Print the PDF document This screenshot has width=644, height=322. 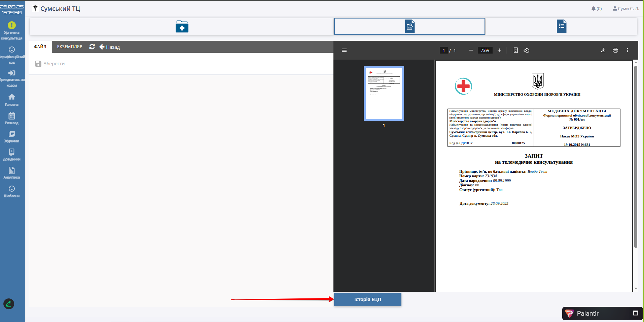click(615, 50)
